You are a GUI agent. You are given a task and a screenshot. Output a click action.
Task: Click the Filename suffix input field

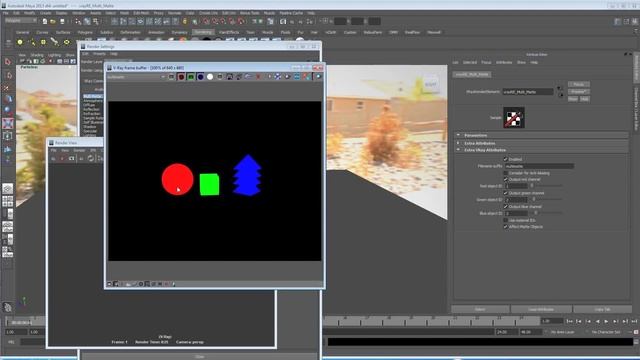pos(539,166)
